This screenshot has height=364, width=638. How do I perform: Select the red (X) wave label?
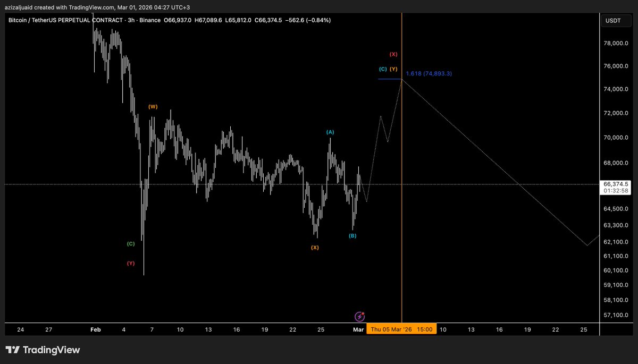(393, 54)
